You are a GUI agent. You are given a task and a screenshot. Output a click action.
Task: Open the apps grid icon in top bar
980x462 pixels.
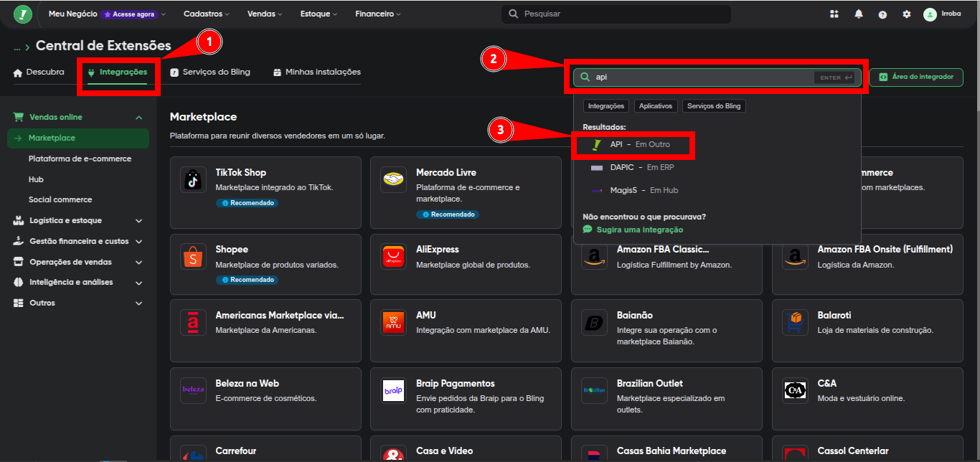pyautogui.click(x=834, y=14)
